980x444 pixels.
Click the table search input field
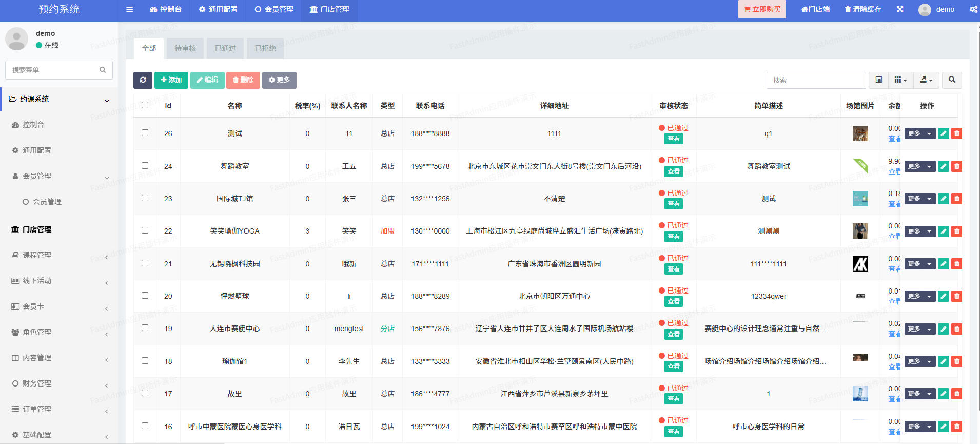(816, 80)
